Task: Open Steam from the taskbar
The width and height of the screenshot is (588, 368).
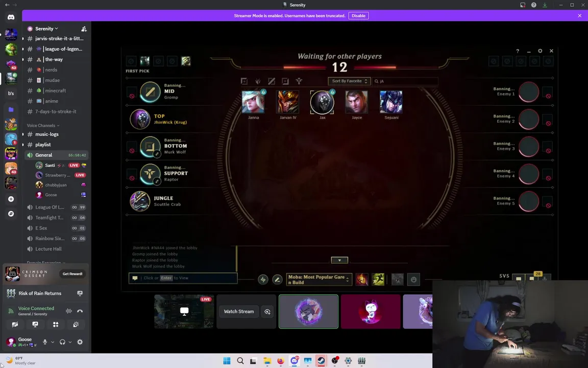Action: pyautogui.click(x=322, y=361)
